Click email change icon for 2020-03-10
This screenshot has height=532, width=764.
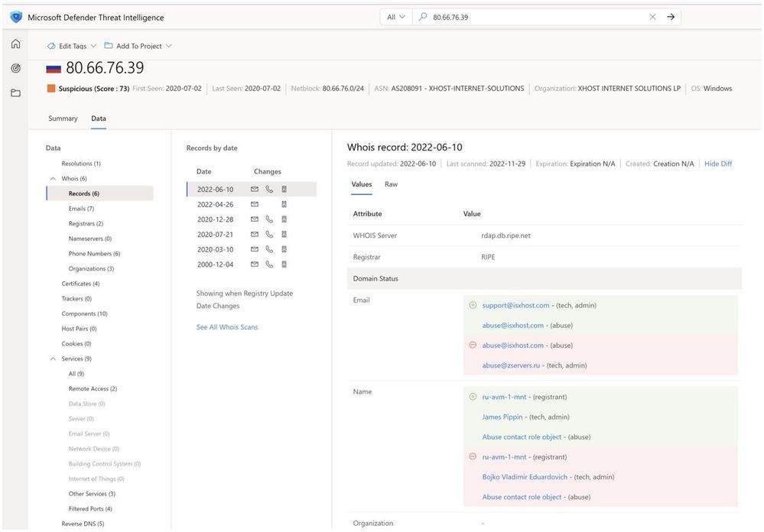(255, 249)
